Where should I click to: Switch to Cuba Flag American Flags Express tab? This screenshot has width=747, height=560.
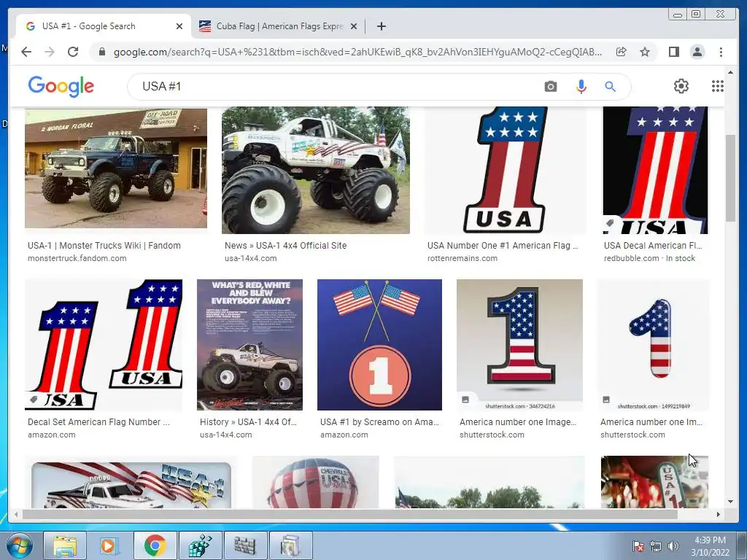click(278, 26)
